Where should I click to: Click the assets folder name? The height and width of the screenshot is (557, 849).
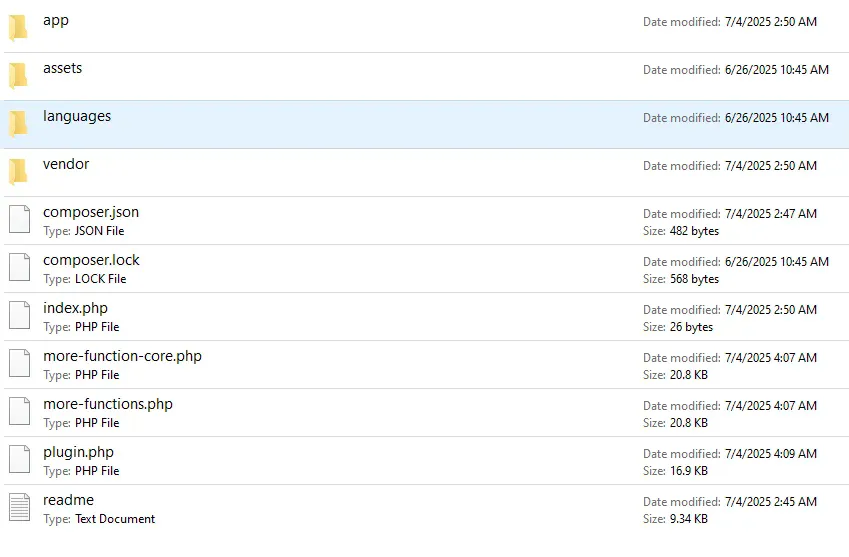click(x=62, y=68)
